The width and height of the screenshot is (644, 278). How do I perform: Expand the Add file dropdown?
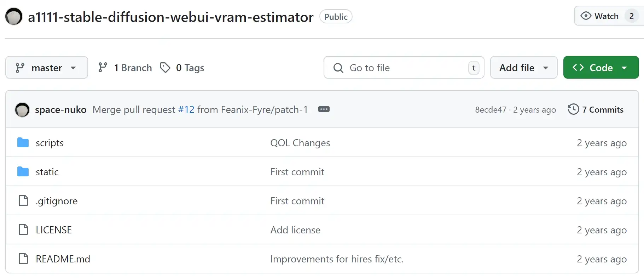coord(523,68)
